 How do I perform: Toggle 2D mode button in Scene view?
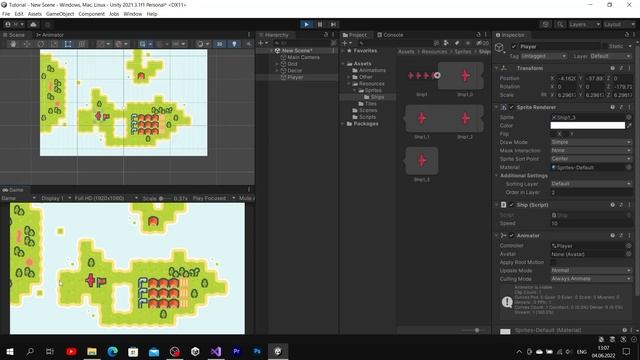[x=220, y=44]
